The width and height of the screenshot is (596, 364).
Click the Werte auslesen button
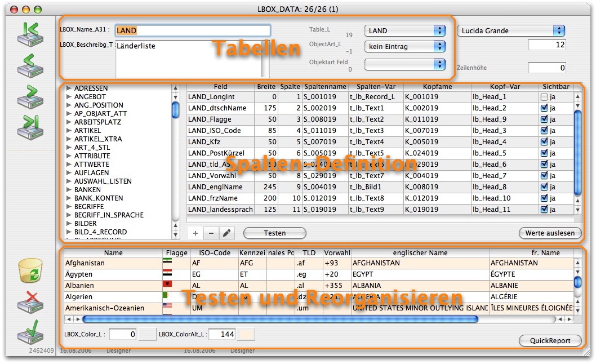[550, 233]
